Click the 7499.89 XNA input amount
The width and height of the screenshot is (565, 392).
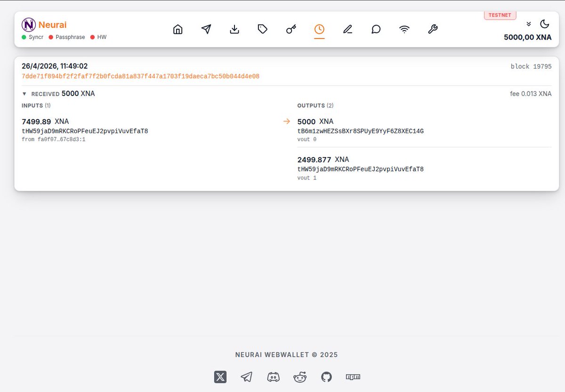(x=45, y=121)
